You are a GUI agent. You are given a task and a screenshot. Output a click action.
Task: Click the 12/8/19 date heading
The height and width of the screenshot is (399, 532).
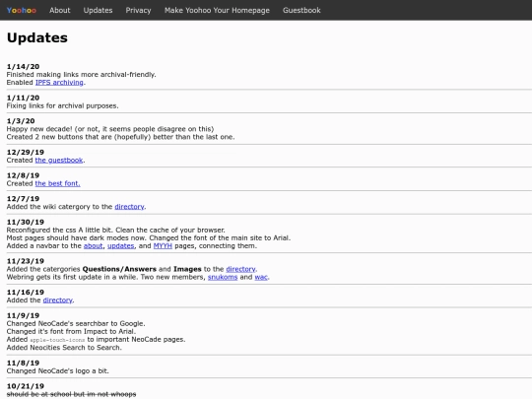[x=23, y=175]
